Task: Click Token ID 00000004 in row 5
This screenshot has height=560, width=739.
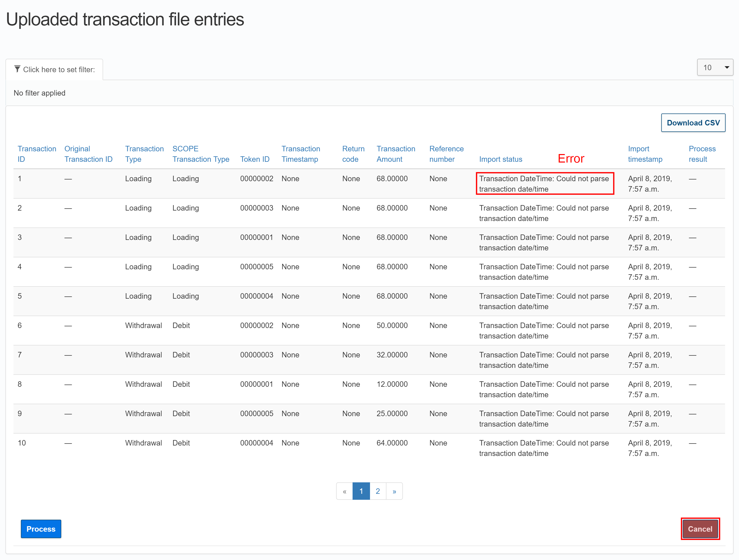Action: [256, 296]
